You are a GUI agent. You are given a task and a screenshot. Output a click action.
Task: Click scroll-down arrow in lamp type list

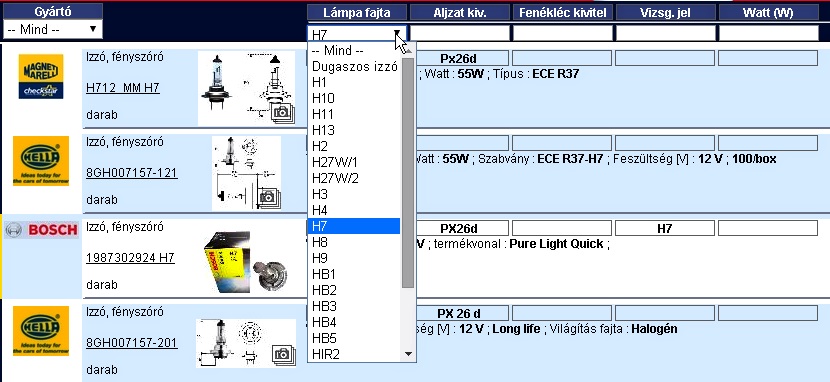(x=408, y=354)
